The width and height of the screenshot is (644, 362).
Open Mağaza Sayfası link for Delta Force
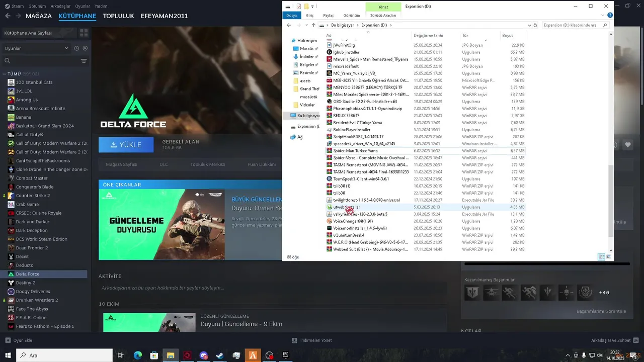[121, 164]
